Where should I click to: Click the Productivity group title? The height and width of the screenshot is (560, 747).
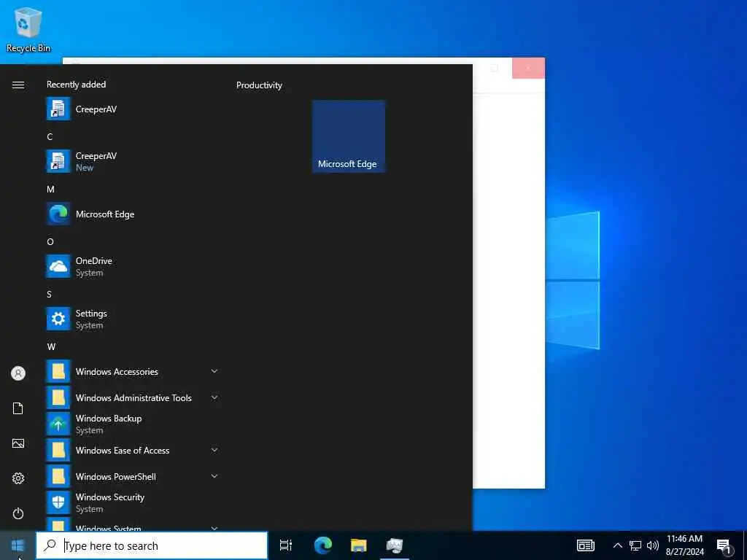pos(259,85)
